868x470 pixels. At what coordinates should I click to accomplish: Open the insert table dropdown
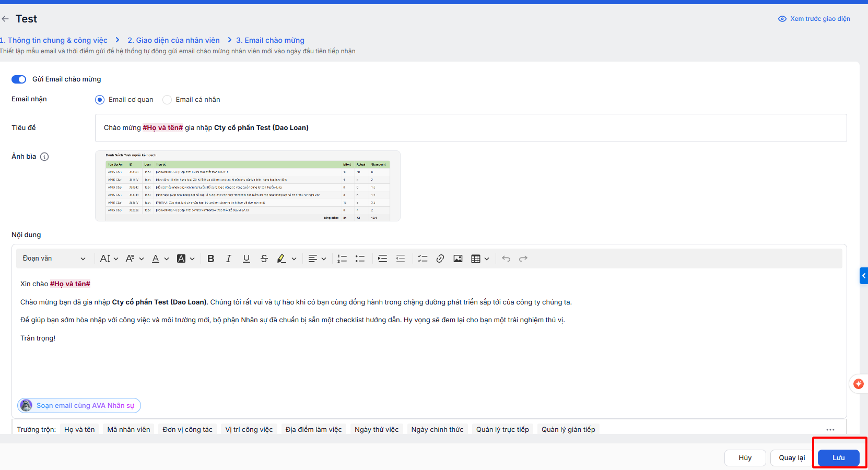(x=480, y=258)
